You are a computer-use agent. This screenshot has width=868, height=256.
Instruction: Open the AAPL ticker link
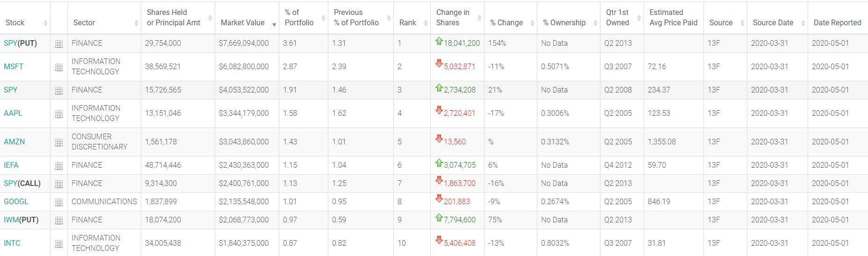pos(13,113)
